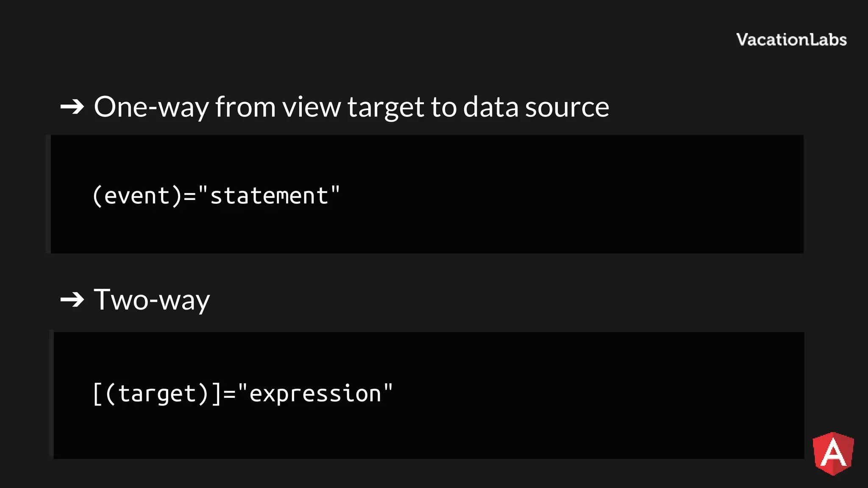Click 'view target' in the first heading
The height and width of the screenshot is (488, 868).
353,107
